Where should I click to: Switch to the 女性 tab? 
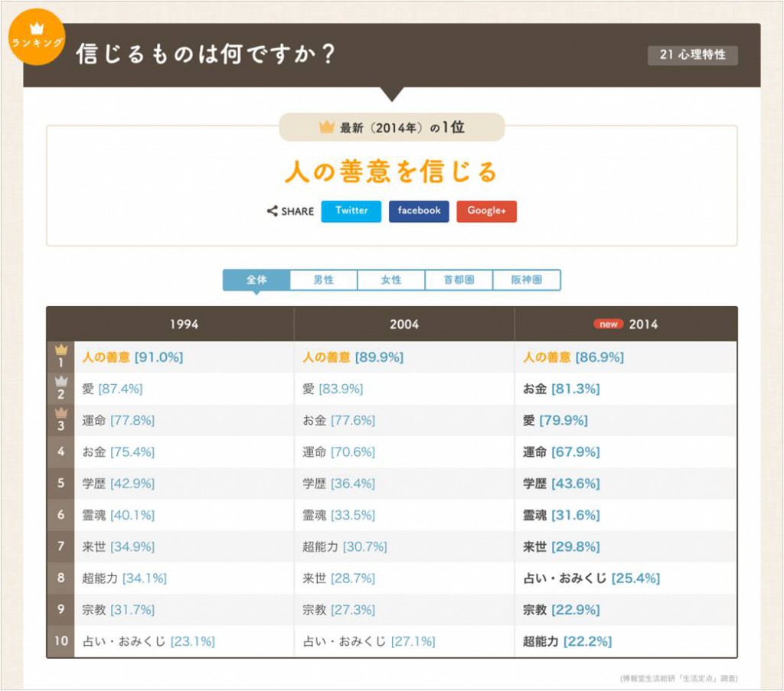point(391,280)
